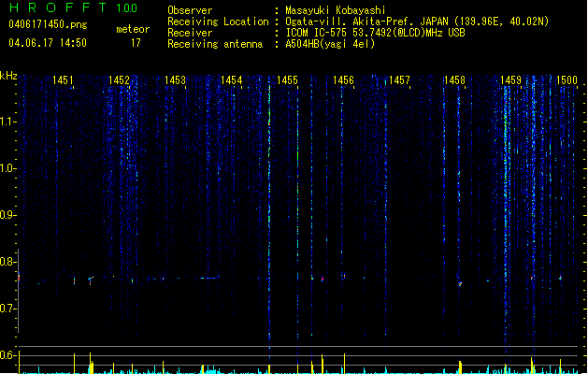Click the HROFFT 1.0.0 title text
Viewport: 588px width, 374px height.
coord(73,7)
